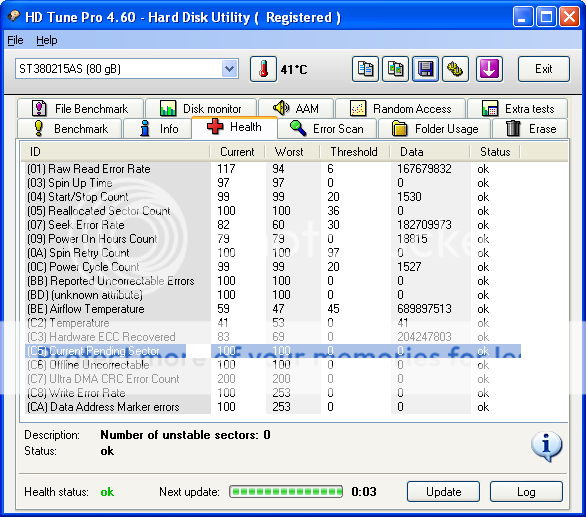Open the Info tab

[157, 129]
